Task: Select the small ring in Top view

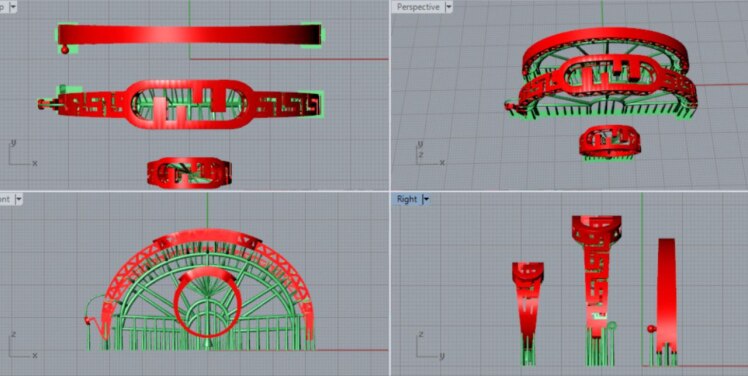Action: point(189,173)
